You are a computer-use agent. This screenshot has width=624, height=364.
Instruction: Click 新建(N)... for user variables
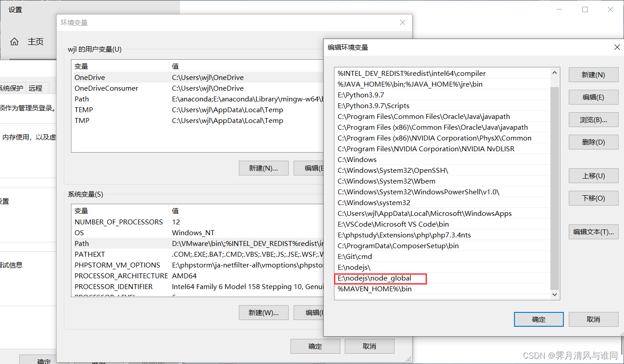[x=264, y=168]
